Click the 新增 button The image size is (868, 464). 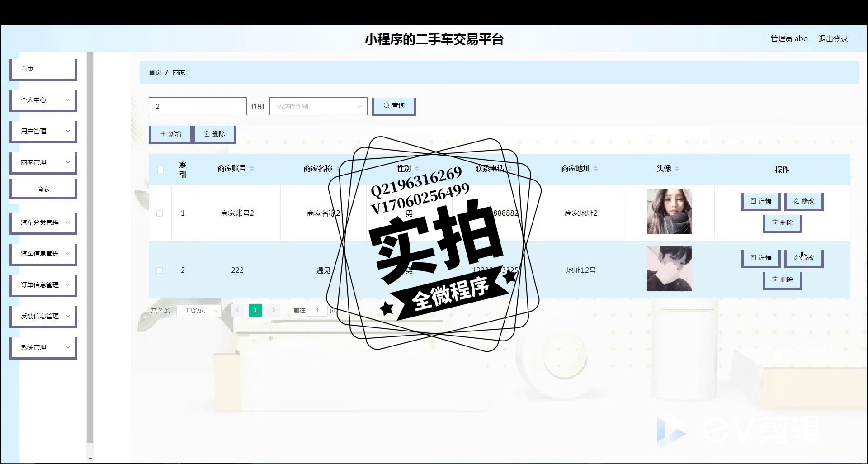point(170,134)
